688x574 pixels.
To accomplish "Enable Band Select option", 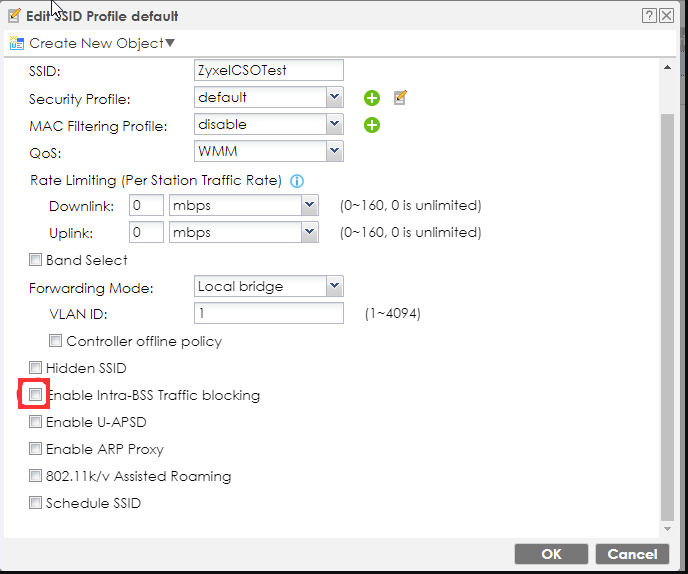I will [x=36, y=260].
